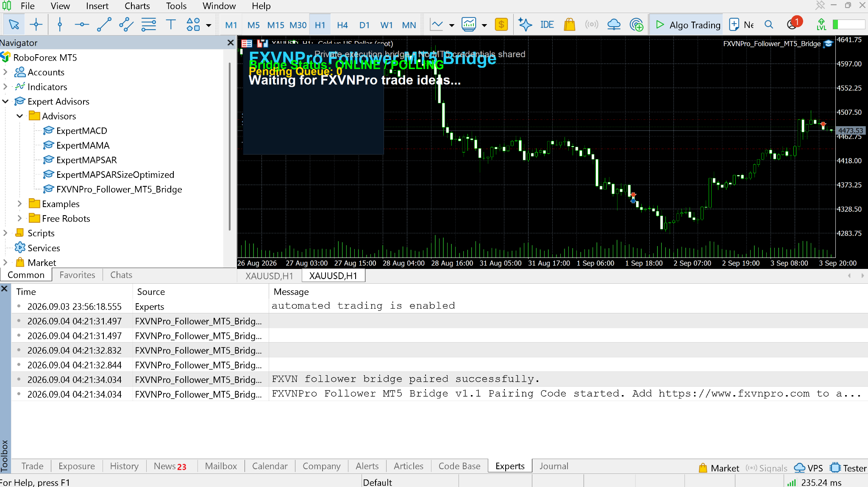Toggle Algo Trading on or off
Screen dimensions: 868x487
tap(687, 25)
